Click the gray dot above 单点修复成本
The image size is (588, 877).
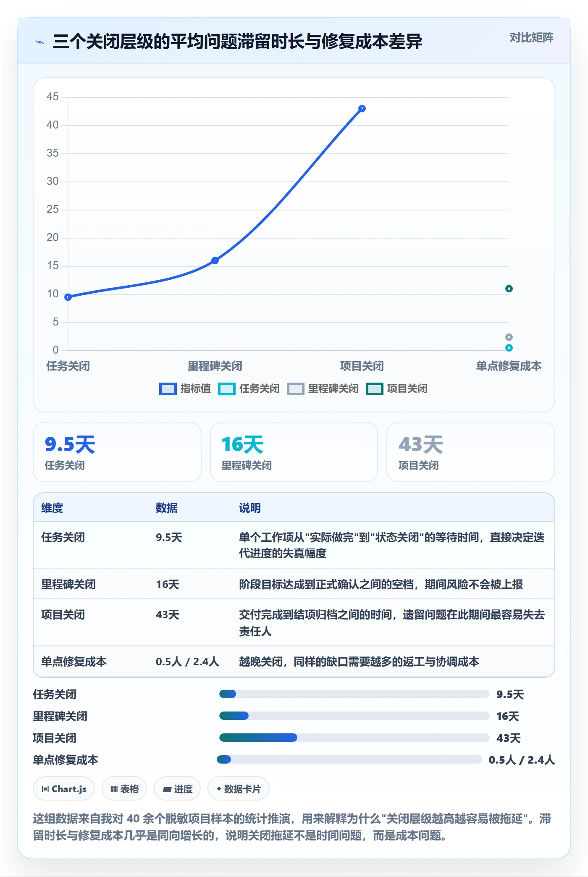point(509,337)
